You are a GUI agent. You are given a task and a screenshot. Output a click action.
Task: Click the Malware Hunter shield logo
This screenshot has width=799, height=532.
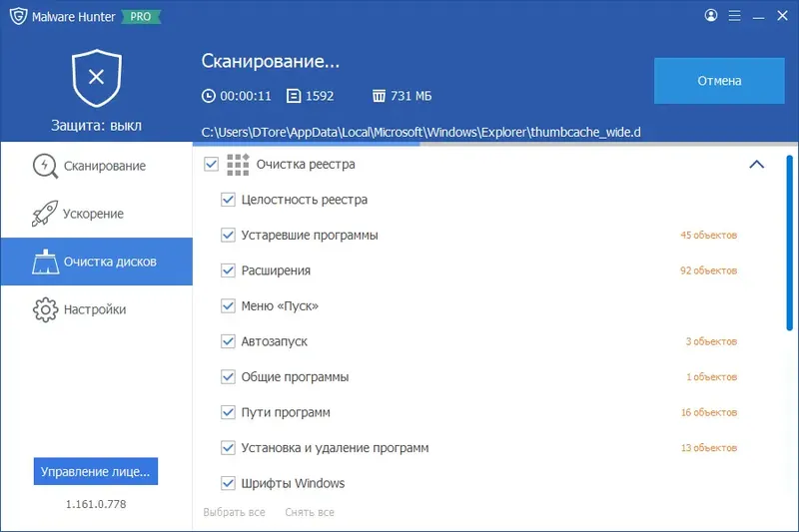pyautogui.click(x=18, y=16)
